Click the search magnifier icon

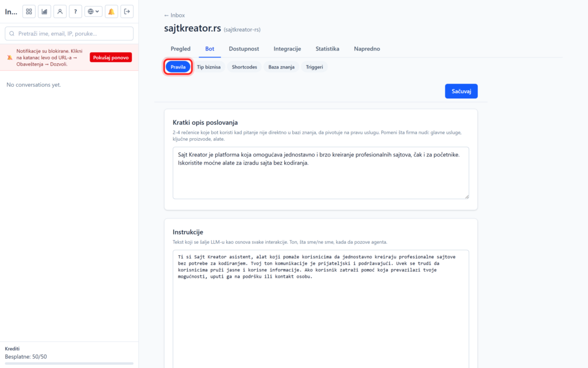pyautogui.click(x=12, y=34)
